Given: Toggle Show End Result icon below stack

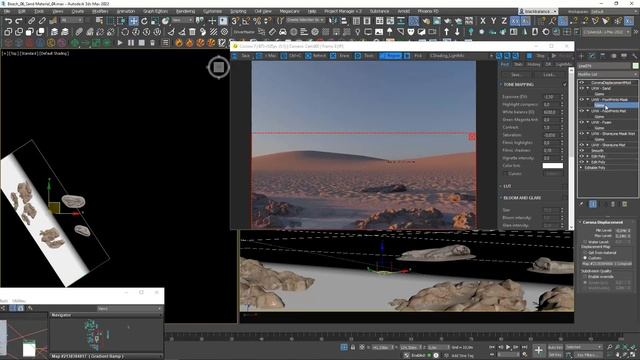Looking at the screenshot, I should pos(593,204).
